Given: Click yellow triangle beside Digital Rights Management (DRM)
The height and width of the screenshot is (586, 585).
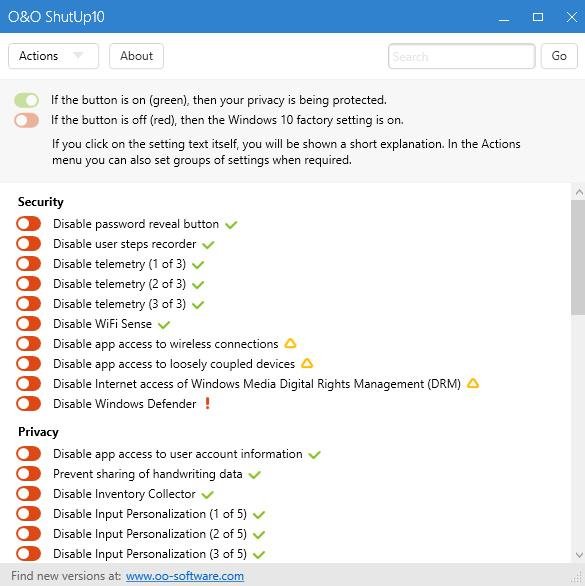Looking at the screenshot, I should tap(473, 383).
